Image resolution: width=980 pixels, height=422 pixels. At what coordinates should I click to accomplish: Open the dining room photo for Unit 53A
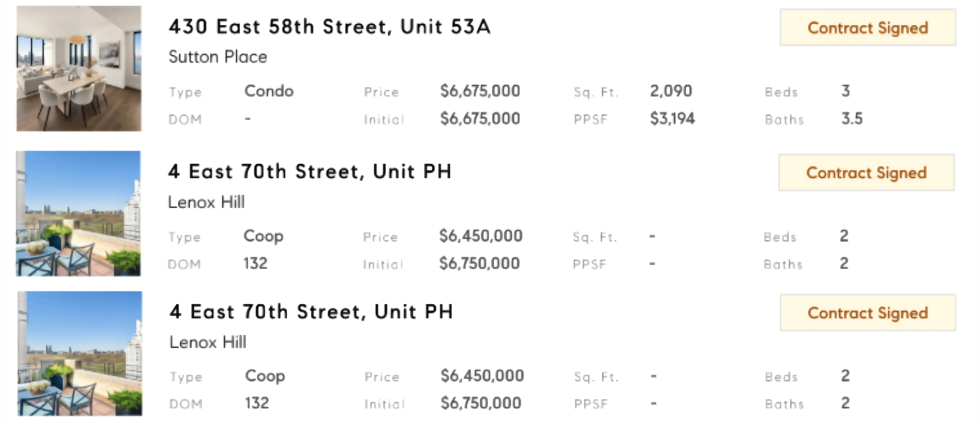79,68
